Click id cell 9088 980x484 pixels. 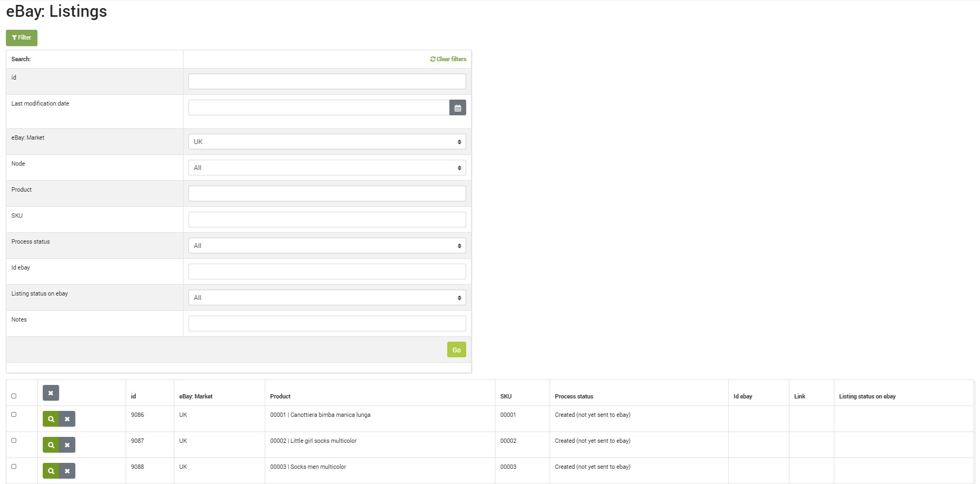click(x=138, y=467)
